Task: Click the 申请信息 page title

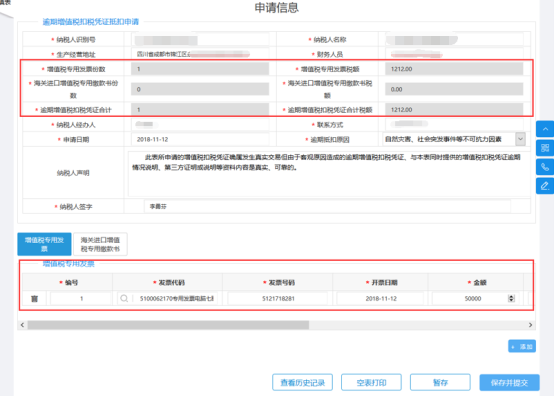Action: click(276, 8)
